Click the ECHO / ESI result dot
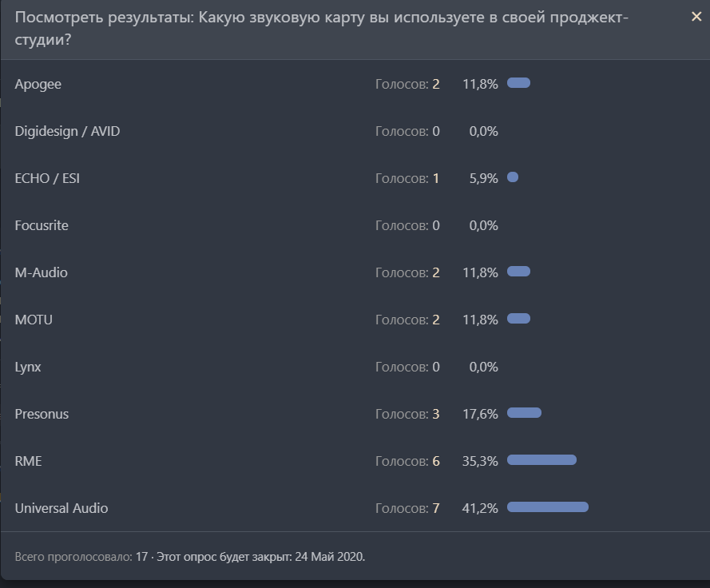Image resolution: width=710 pixels, height=588 pixels. (x=513, y=177)
